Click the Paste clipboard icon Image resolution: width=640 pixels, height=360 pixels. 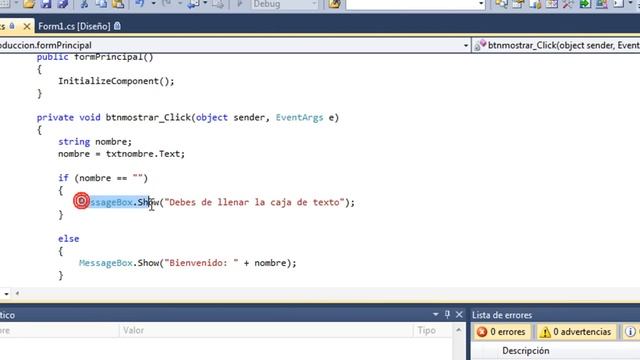pyautogui.click(x=118, y=4)
